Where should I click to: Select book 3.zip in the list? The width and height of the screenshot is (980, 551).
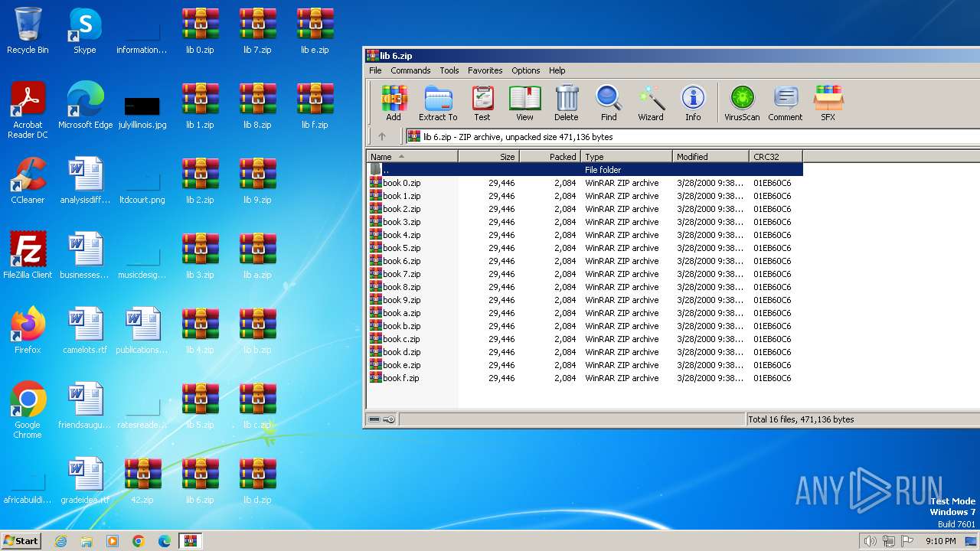coord(585,222)
